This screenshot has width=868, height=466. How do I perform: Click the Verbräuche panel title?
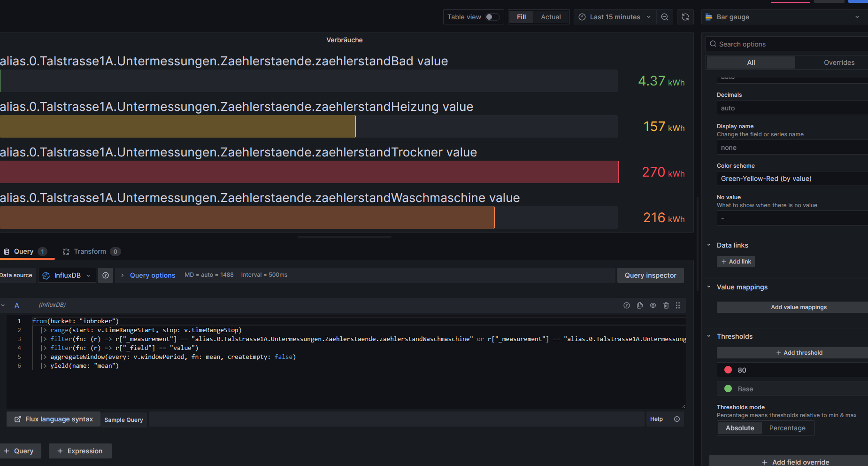345,40
